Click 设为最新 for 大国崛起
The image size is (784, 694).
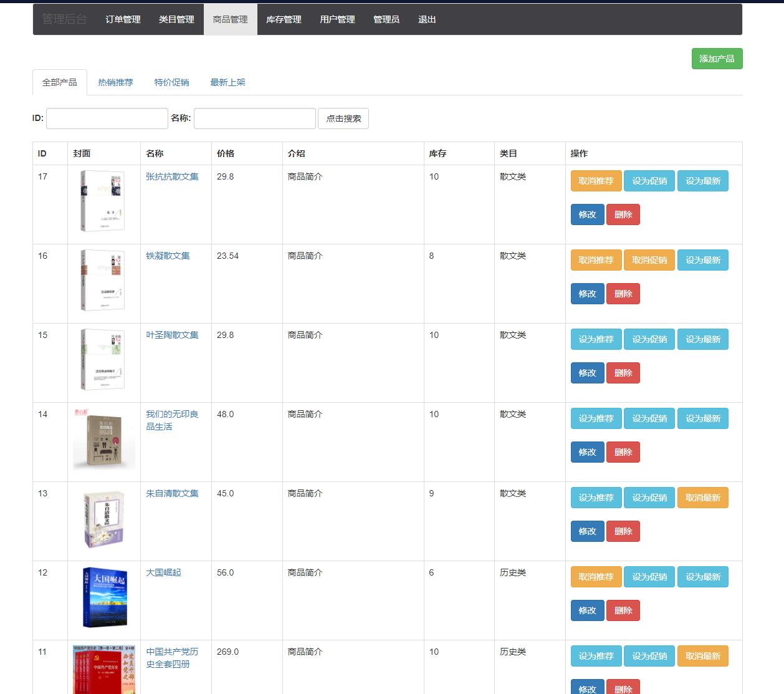[702, 577]
